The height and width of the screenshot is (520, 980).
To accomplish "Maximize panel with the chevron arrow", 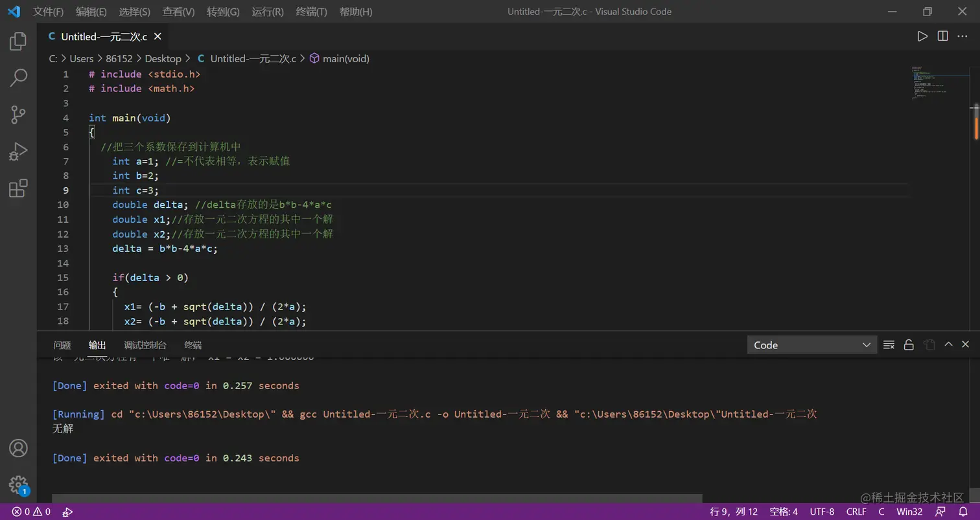I will pos(948,345).
